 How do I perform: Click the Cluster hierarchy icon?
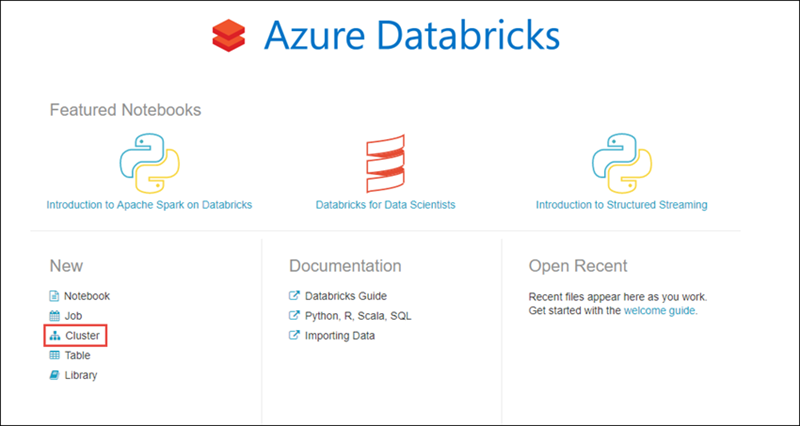pos(54,336)
